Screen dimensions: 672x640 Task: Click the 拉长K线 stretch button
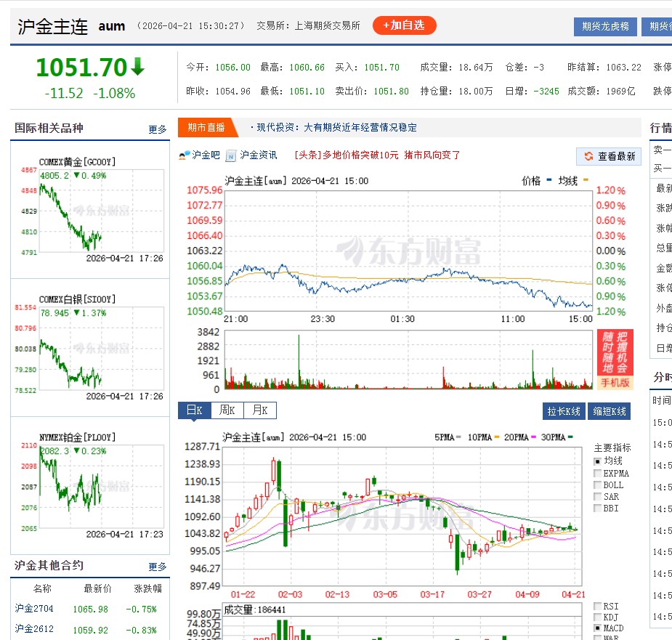563,410
